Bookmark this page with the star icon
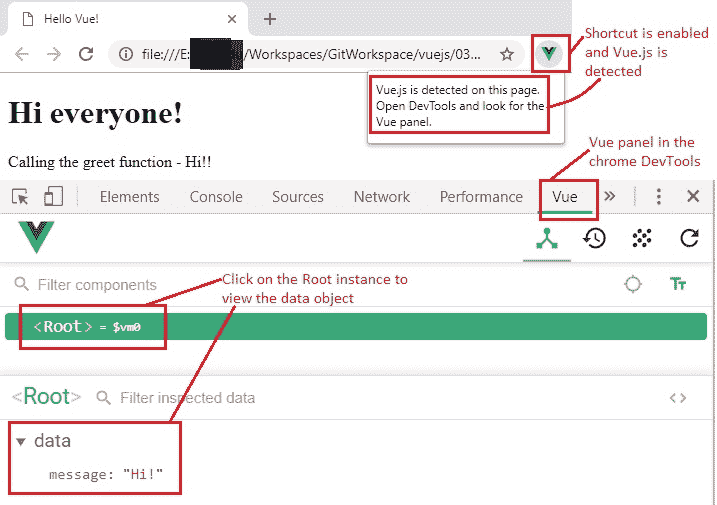This screenshot has width=717, height=505. (x=507, y=54)
